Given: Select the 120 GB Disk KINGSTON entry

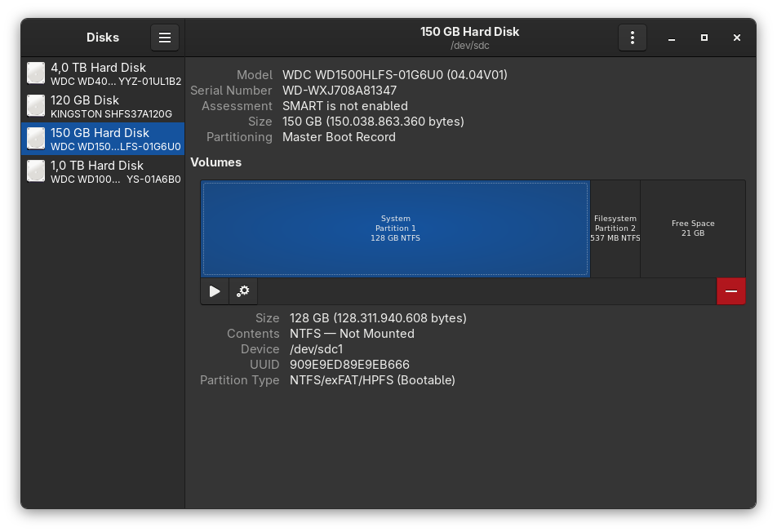Looking at the screenshot, I should click(x=103, y=106).
